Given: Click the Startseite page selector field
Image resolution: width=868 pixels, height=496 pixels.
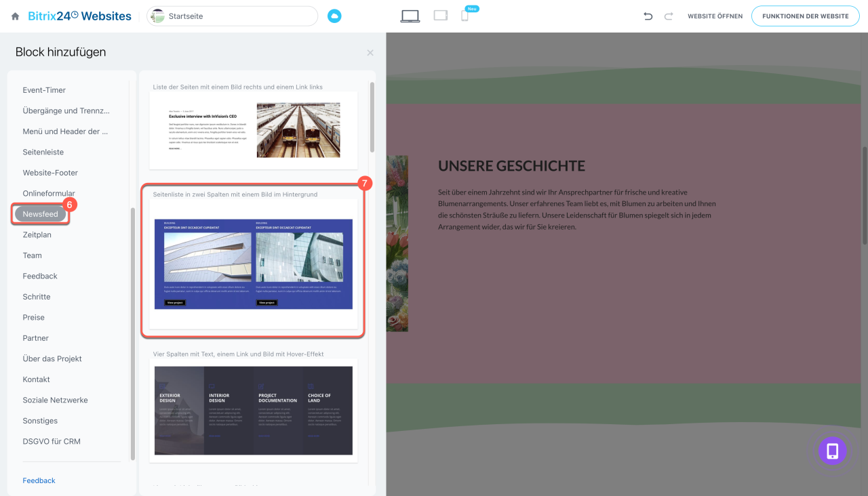Looking at the screenshot, I should pyautogui.click(x=233, y=16).
